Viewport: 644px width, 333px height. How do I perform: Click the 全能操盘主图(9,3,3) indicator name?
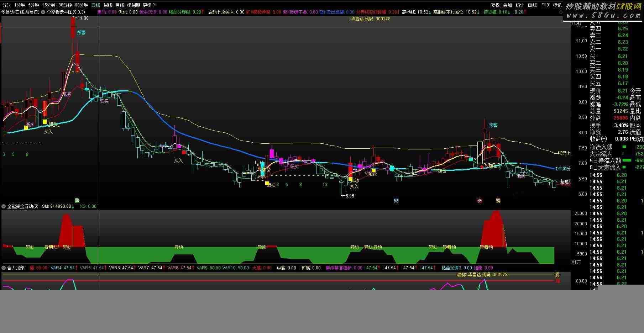click(66, 12)
